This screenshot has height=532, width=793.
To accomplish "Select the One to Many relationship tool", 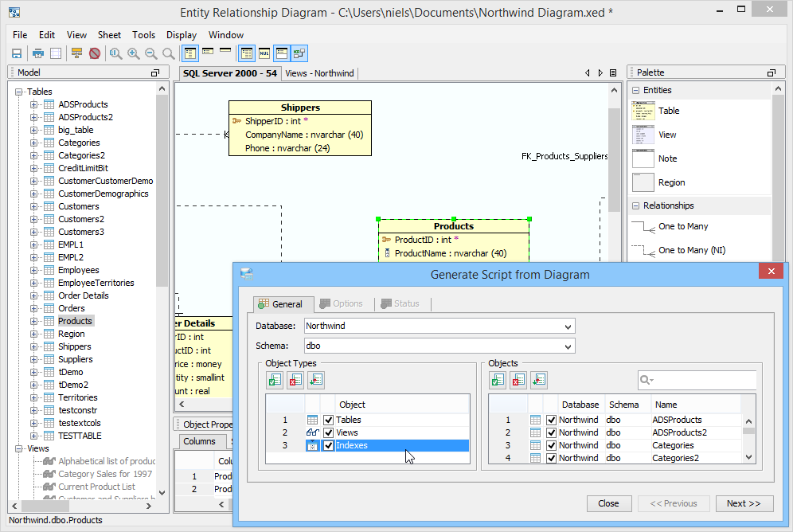I will pyautogui.click(x=670, y=226).
